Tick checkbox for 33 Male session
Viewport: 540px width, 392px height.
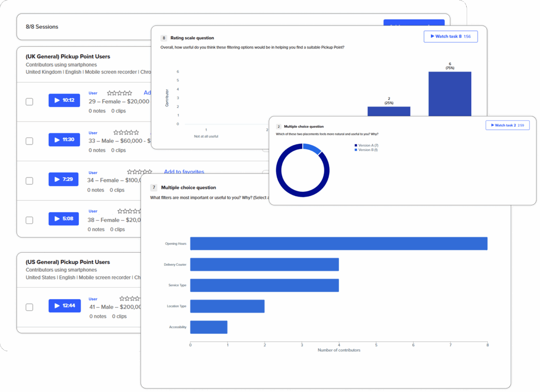[29, 141]
